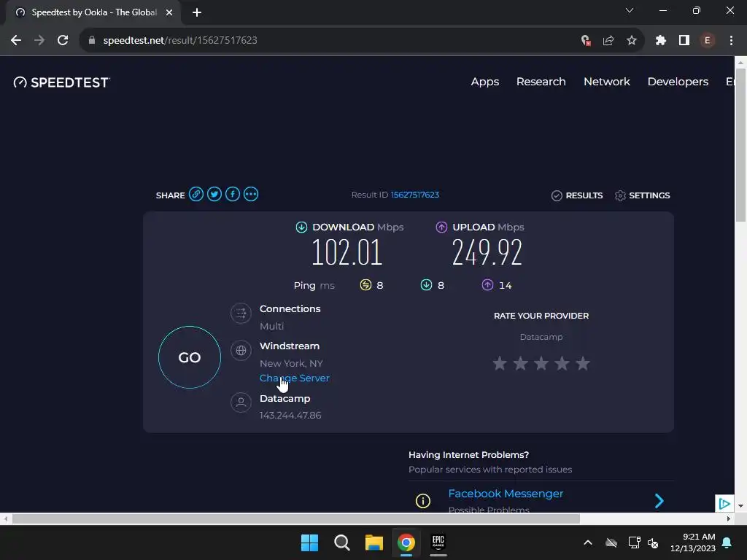747x560 pixels.
Task: Click the Windstream server globe icon
Action: pyautogui.click(x=241, y=351)
